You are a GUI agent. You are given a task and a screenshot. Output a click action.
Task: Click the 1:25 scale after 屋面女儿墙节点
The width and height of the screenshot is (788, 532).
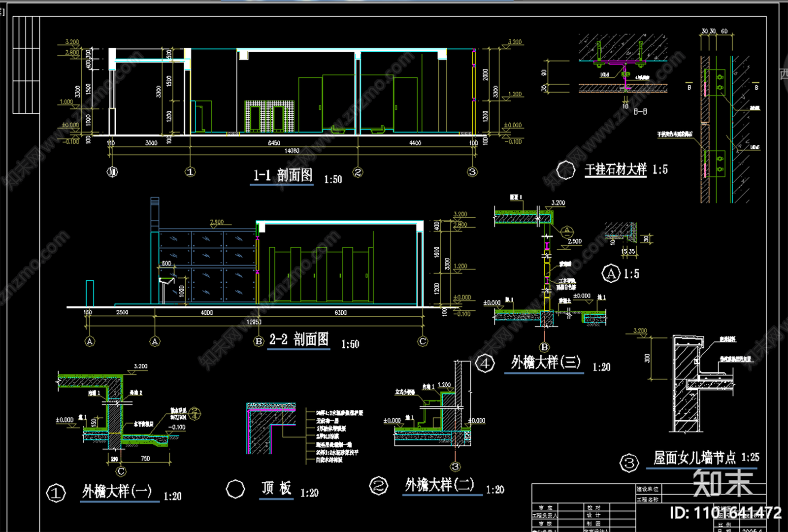[x=750, y=457]
